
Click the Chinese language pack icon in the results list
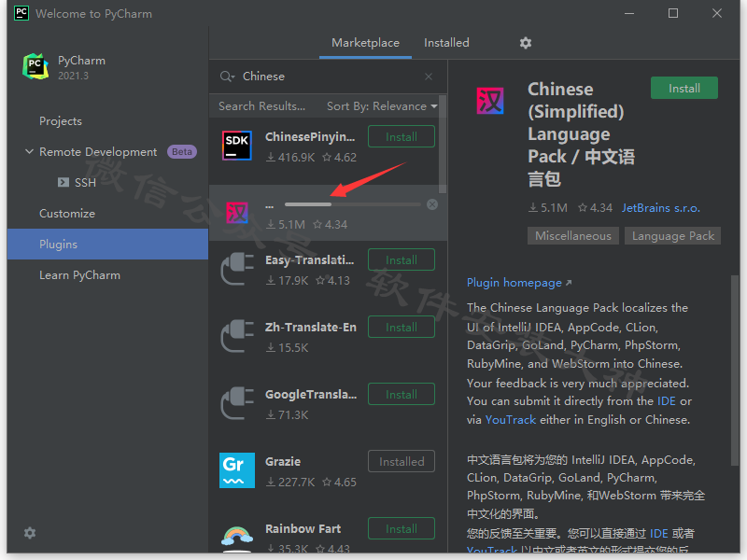pos(237,213)
